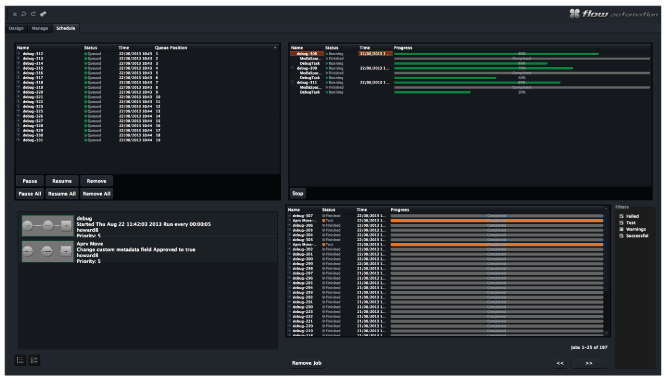Image resolution: width=667 pixels, height=380 pixels.
Task: Click the redo arrow icon in top toolbar
Action: 33,14
